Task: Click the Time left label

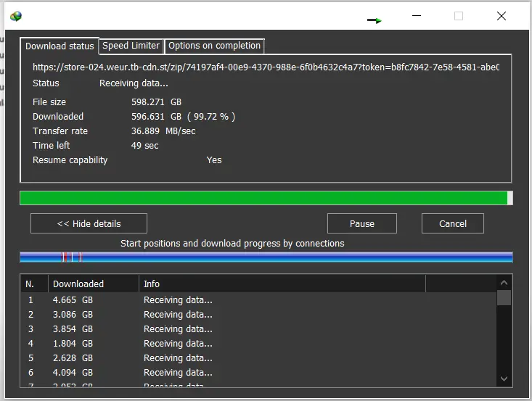Action: (51, 146)
